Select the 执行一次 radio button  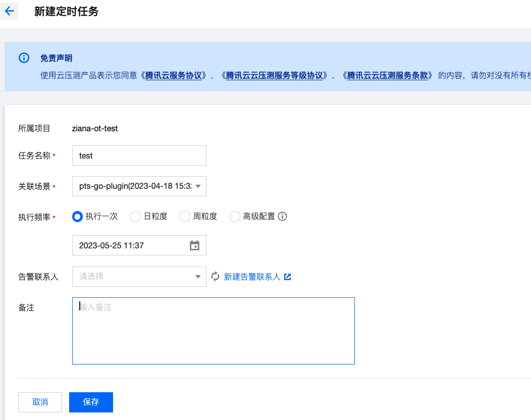point(77,217)
